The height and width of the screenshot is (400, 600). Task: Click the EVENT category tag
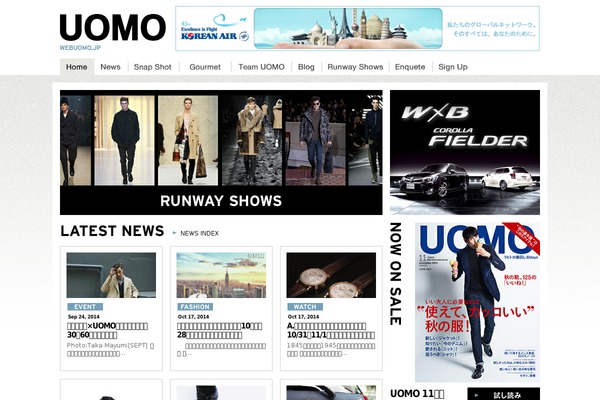(85, 307)
